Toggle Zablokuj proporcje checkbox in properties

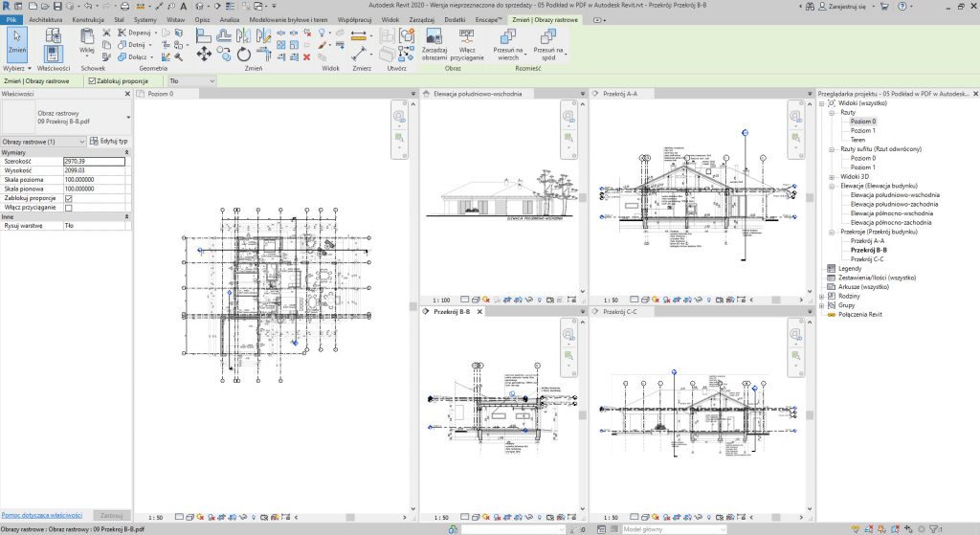point(68,198)
